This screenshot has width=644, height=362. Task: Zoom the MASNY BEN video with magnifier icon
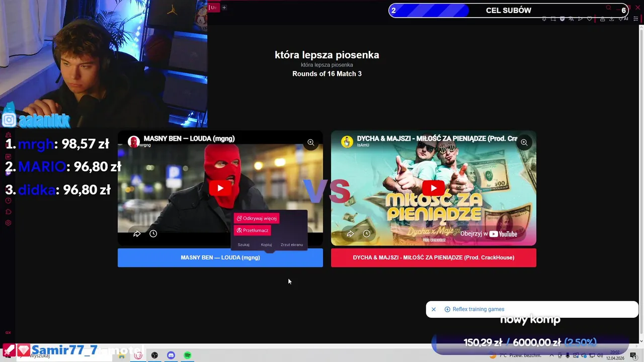(311, 143)
